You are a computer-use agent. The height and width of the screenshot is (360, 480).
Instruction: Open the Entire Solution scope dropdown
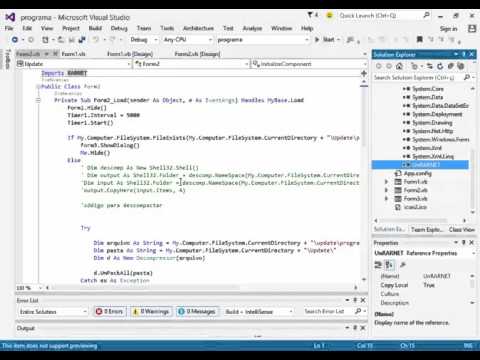point(52,312)
